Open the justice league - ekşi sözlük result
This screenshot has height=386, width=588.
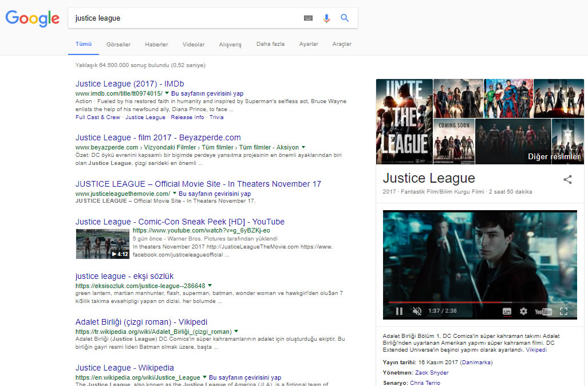pos(124,276)
